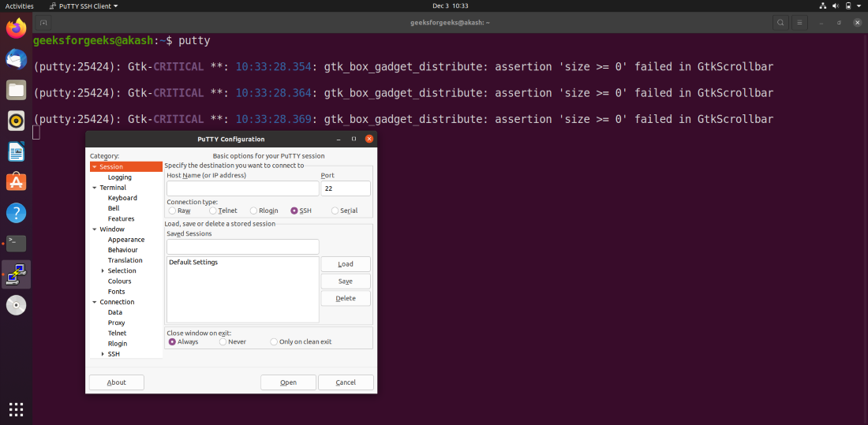Image resolution: width=868 pixels, height=425 pixels.
Task: Show the applications grid
Action: (x=16, y=409)
